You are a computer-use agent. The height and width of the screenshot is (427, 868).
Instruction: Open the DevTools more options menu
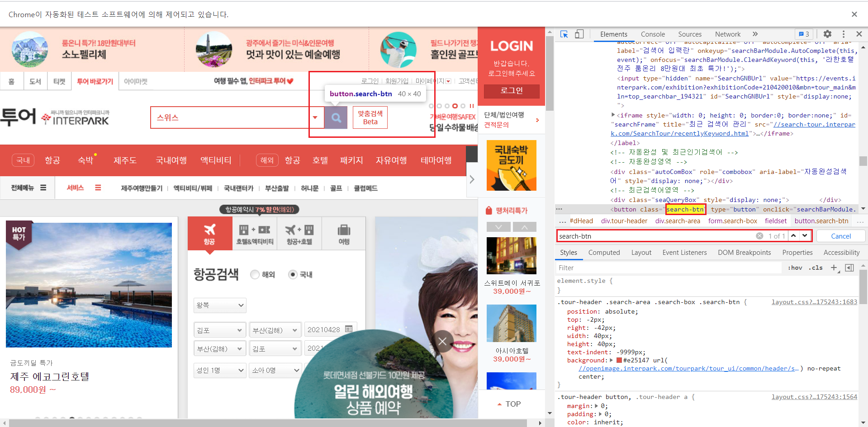click(x=844, y=34)
